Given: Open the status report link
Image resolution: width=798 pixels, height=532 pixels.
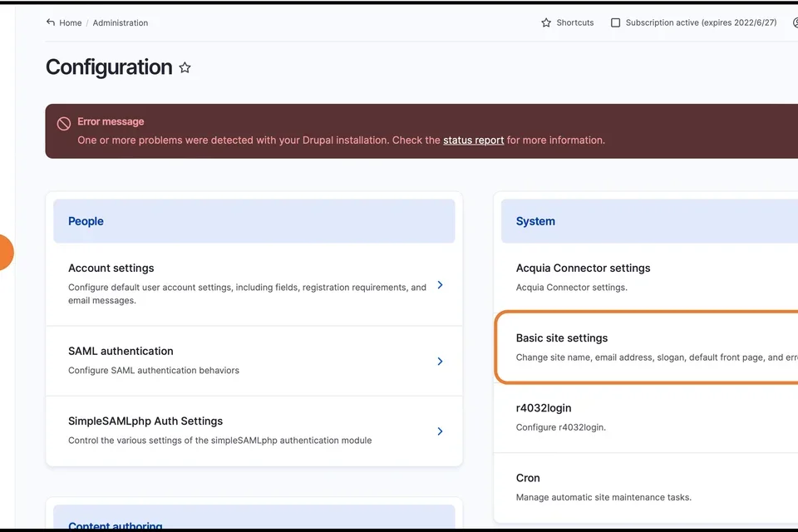Looking at the screenshot, I should [x=474, y=140].
